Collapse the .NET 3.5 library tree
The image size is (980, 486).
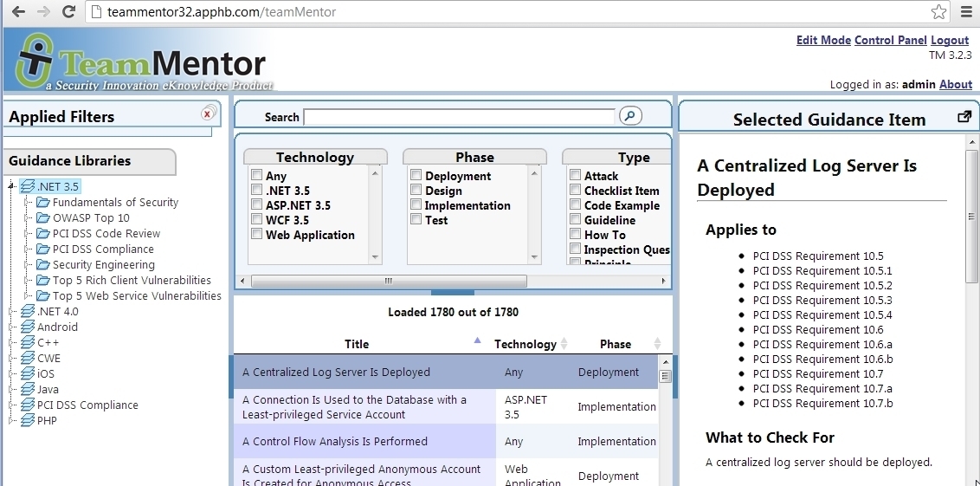(x=11, y=187)
